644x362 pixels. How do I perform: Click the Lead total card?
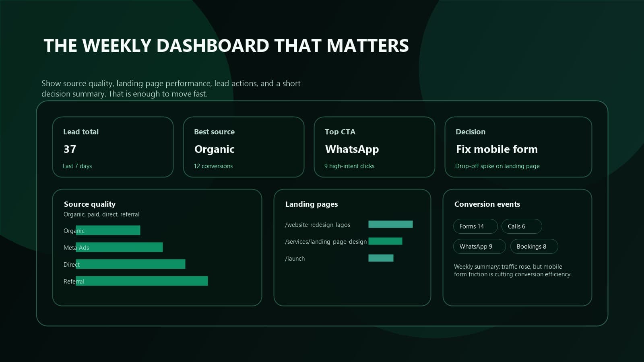pos(113,147)
